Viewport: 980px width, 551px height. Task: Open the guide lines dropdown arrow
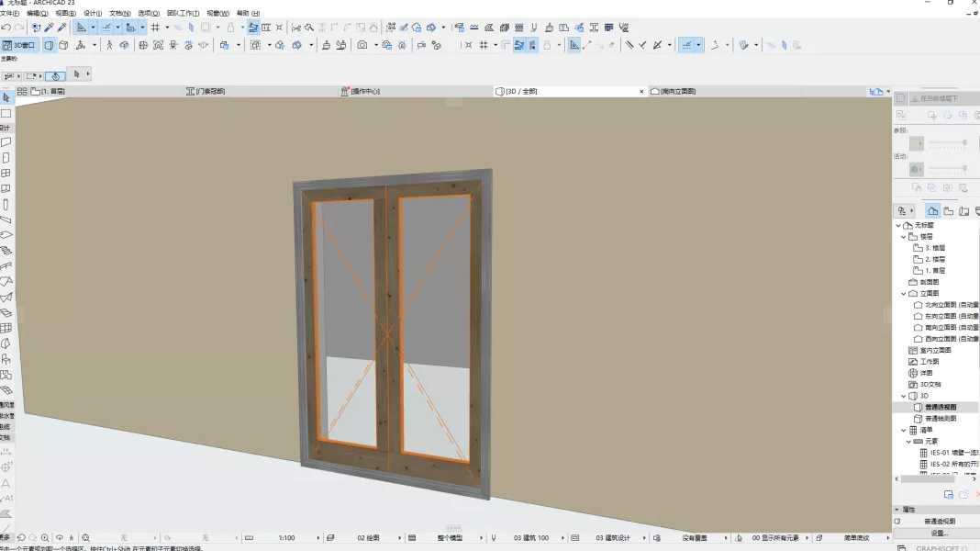coord(93,28)
